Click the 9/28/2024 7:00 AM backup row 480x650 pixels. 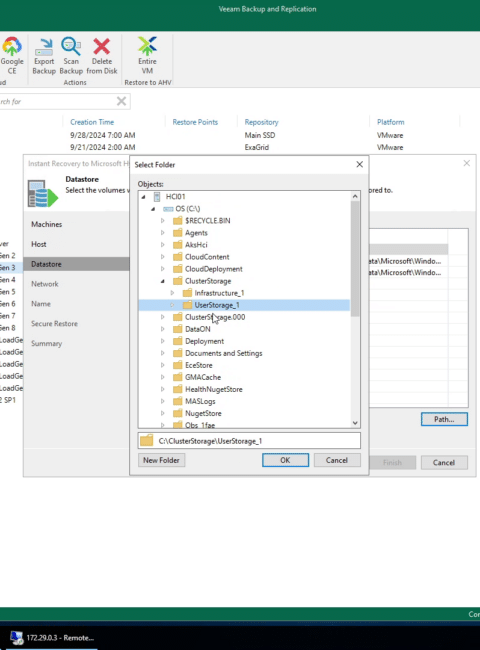[102, 135]
